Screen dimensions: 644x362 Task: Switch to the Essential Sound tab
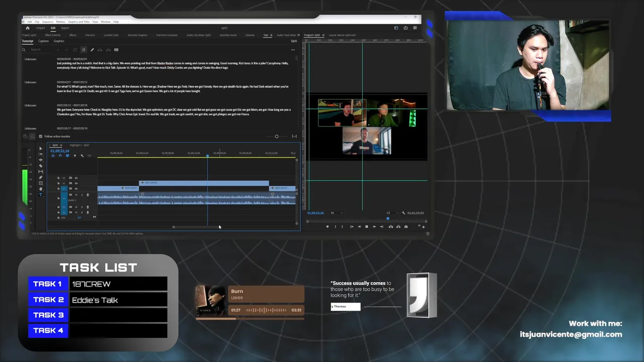[228, 35]
